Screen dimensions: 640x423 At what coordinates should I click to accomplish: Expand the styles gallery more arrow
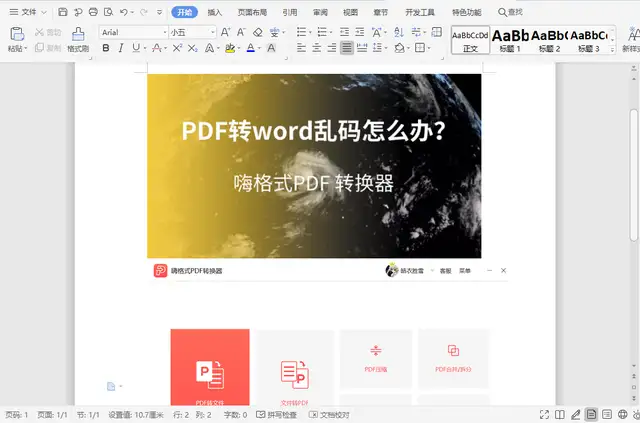click(612, 50)
